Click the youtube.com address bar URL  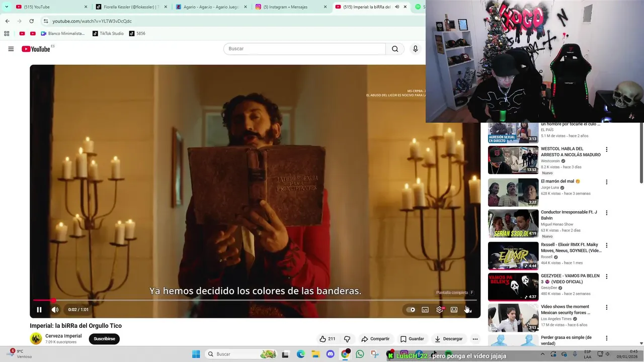click(x=92, y=21)
